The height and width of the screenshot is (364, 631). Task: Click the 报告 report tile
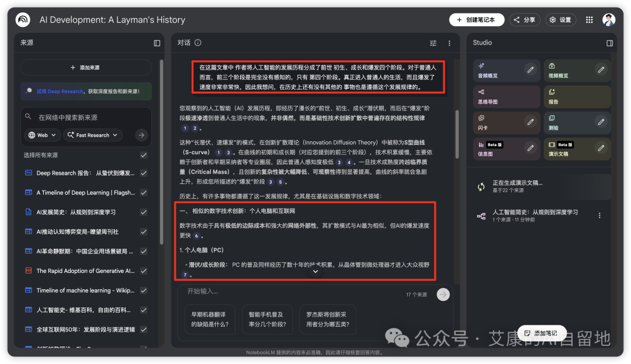(x=577, y=96)
